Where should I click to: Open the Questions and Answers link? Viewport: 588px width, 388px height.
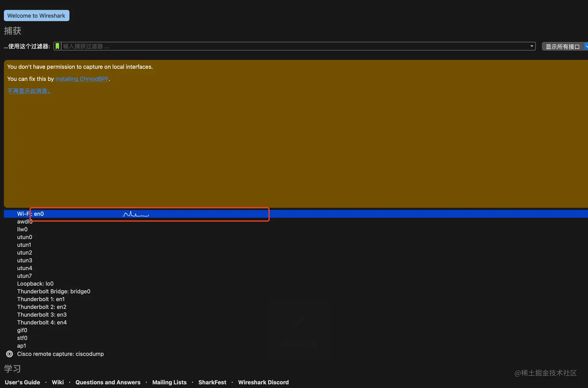point(108,382)
